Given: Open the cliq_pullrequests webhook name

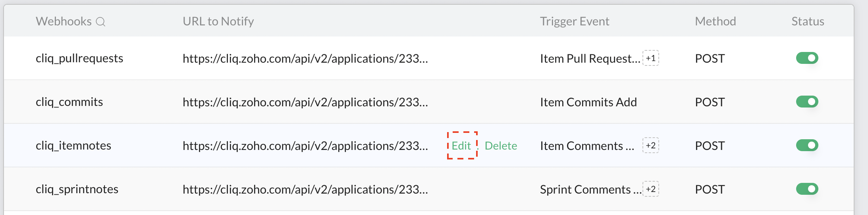Looking at the screenshot, I should pyautogui.click(x=79, y=58).
